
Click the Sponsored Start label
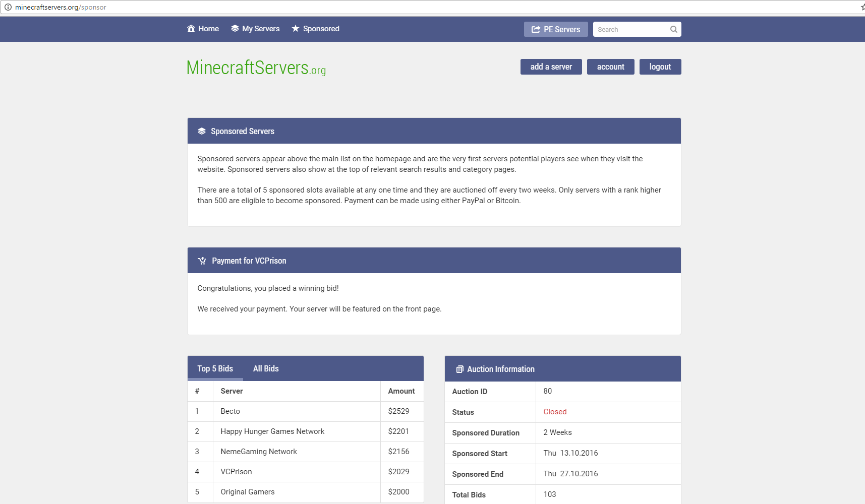[x=480, y=454]
